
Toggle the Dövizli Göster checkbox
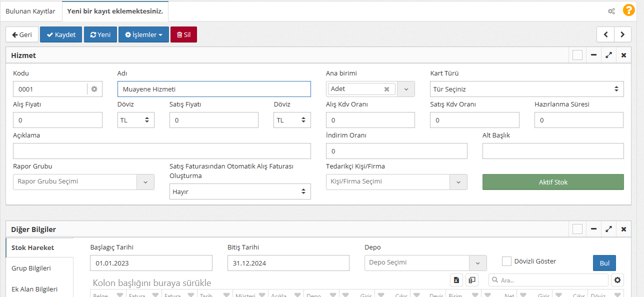506,261
